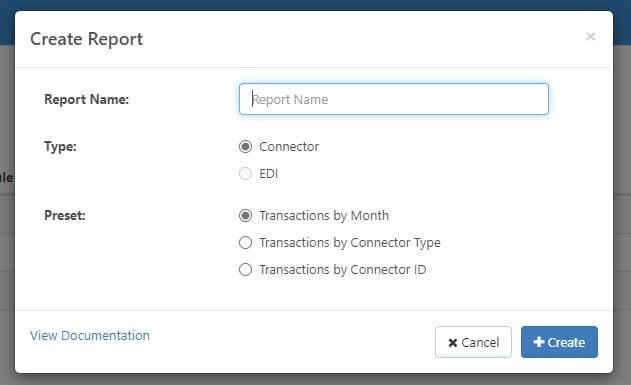The width and height of the screenshot is (631, 385).
Task: Click the "Report Name:" field label
Action: point(87,99)
